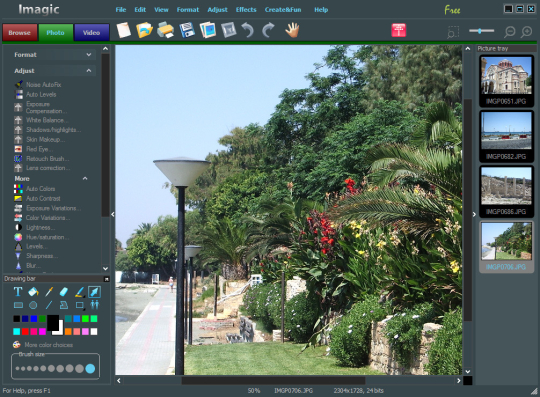Collapse the left side panel arrow
This screenshot has width=540, height=397.
[113, 214]
